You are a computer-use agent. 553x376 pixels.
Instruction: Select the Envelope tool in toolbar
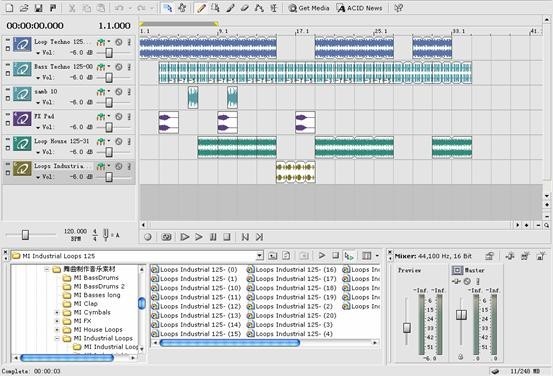259,8
